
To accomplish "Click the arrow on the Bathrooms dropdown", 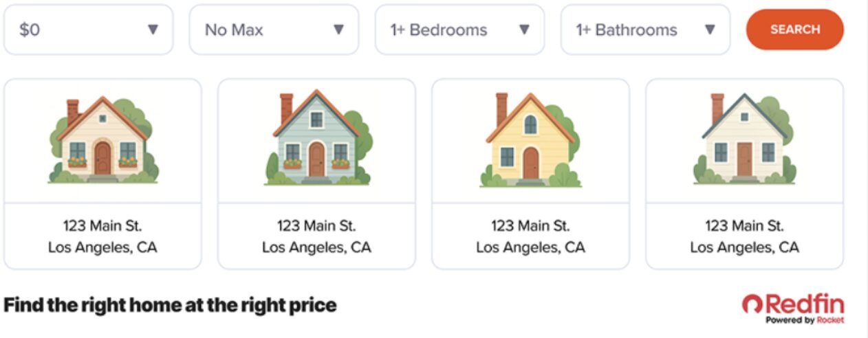I will (x=710, y=30).
